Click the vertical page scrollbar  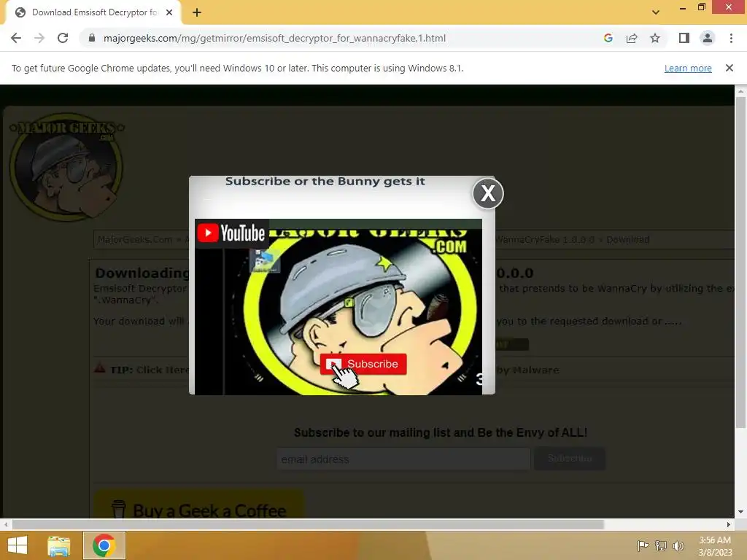pyautogui.click(x=740, y=262)
